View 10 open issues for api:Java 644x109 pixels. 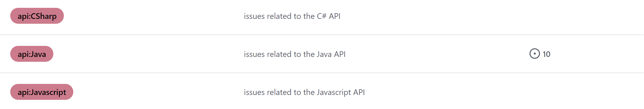pyautogui.click(x=540, y=54)
